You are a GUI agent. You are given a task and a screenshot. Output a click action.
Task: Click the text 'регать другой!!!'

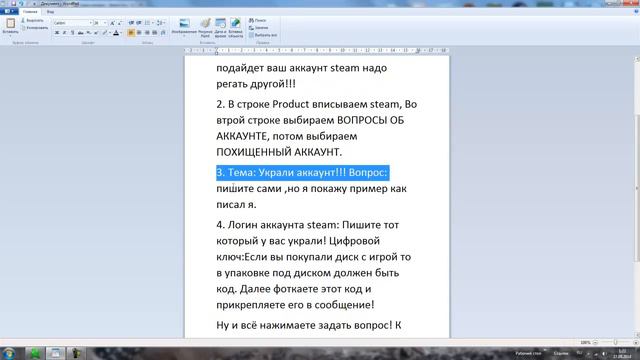point(256,84)
